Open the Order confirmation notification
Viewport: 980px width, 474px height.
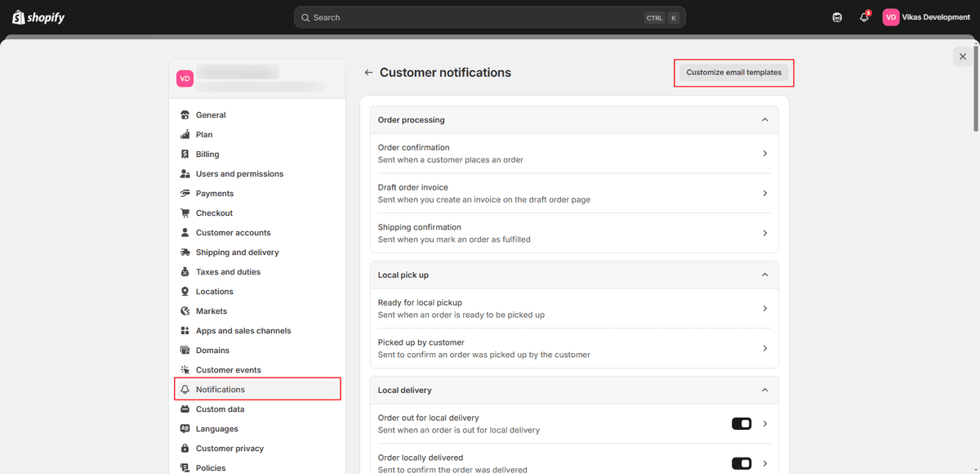tap(574, 154)
